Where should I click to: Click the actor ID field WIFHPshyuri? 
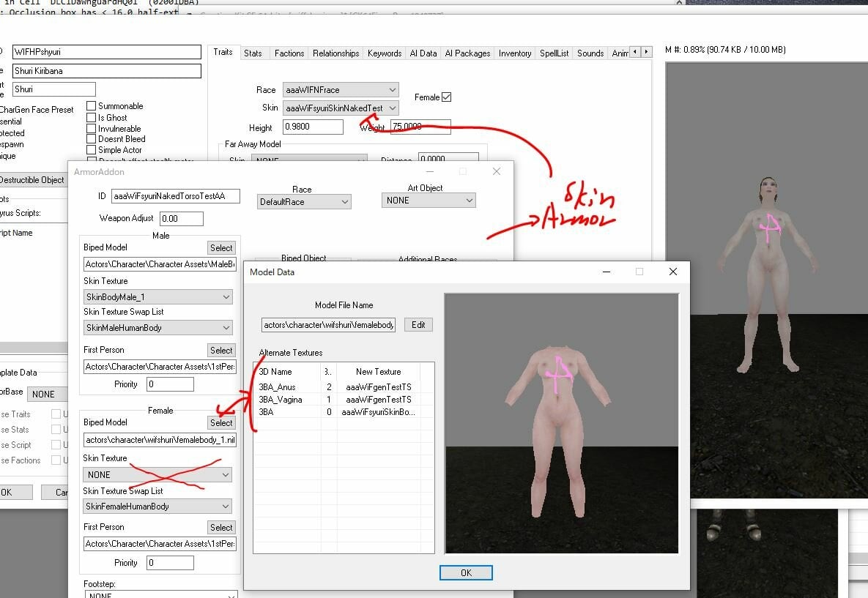click(106, 52)
